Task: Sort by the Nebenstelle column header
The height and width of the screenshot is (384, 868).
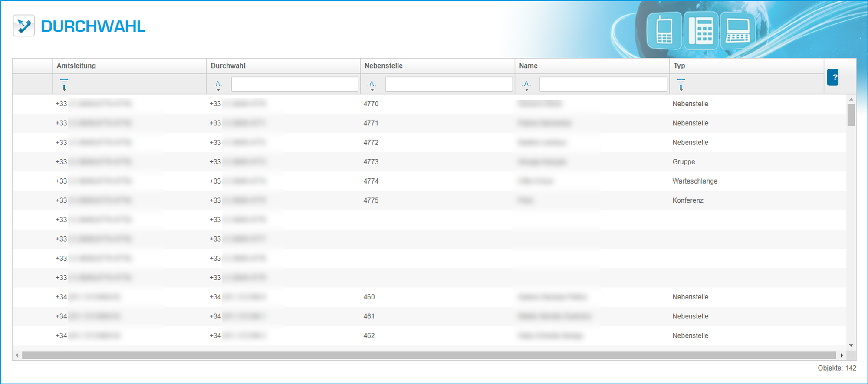Action: [x=384, y=66]
